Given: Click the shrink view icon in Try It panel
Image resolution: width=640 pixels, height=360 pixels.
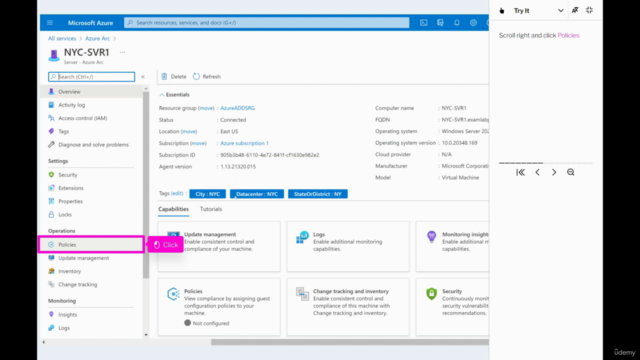Looking at the screenshot, I should 589,10.
